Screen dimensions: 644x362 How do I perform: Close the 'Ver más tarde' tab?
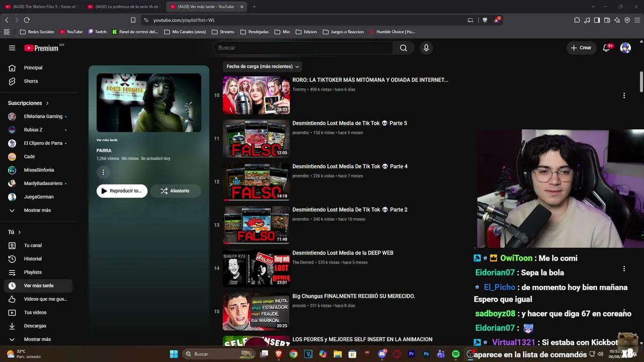pos(242,7)
